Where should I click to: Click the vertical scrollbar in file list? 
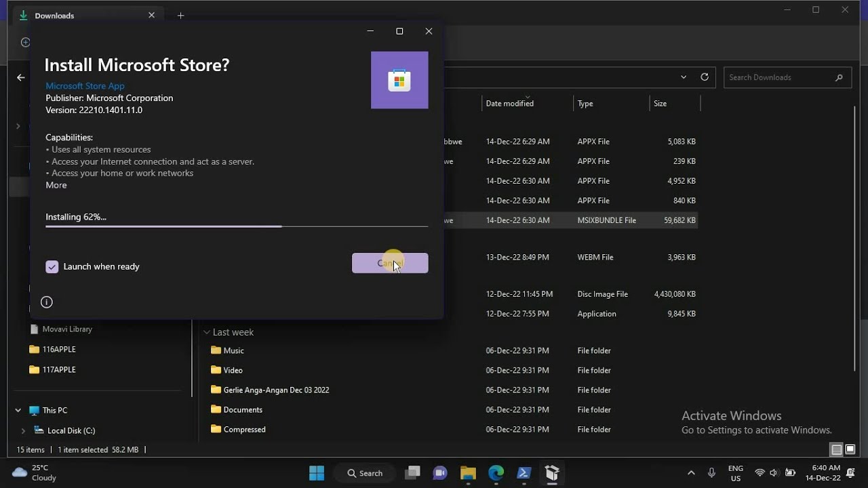tap(854, 238)
